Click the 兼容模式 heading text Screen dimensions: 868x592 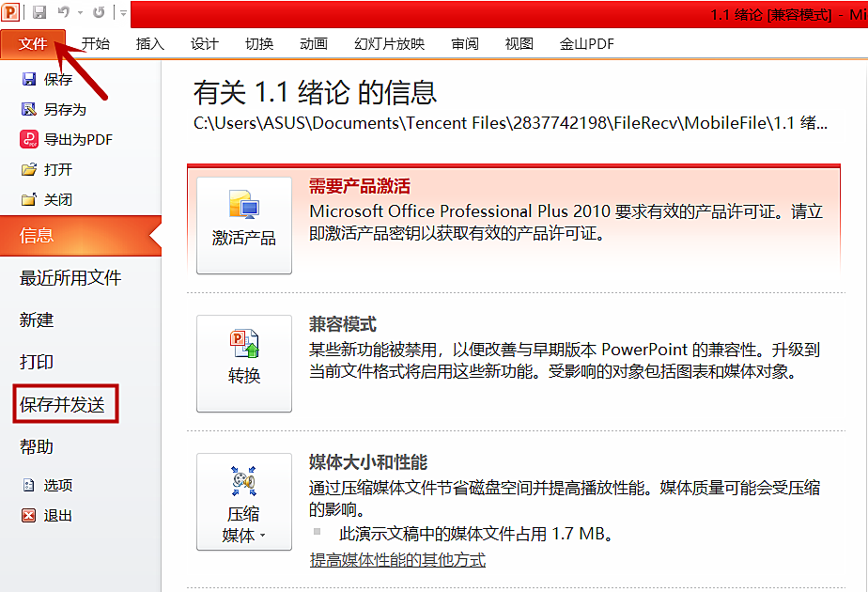pos(343,324)
